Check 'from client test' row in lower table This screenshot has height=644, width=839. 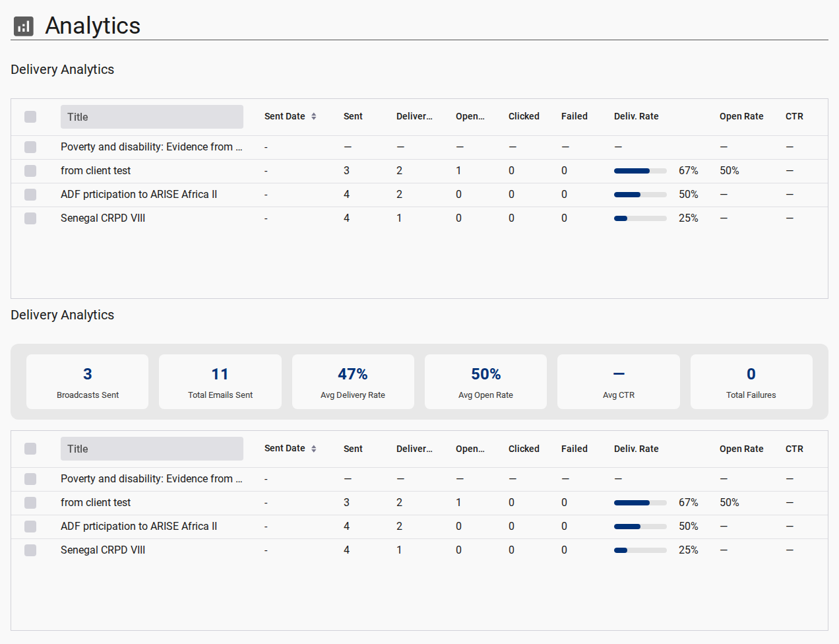(x=30, y=503)
